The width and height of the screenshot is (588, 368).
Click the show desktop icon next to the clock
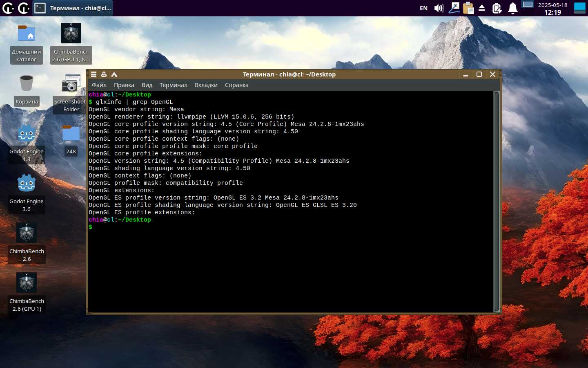580,8
